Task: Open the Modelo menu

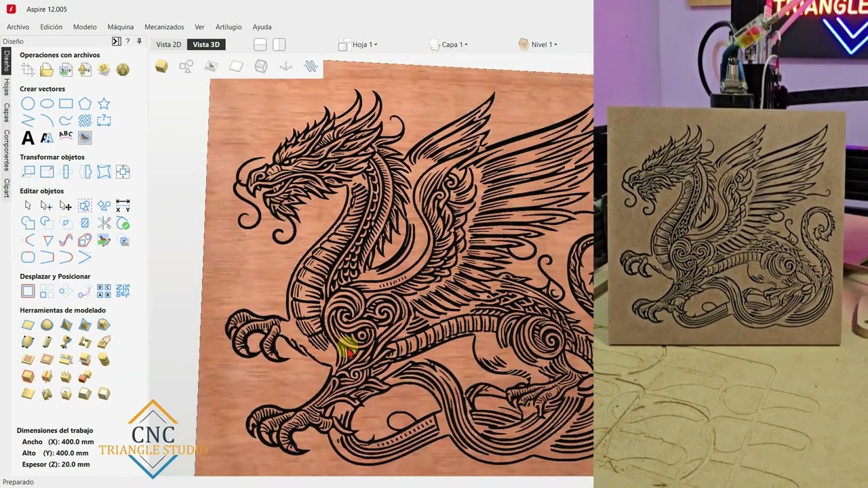Action: 85,27
